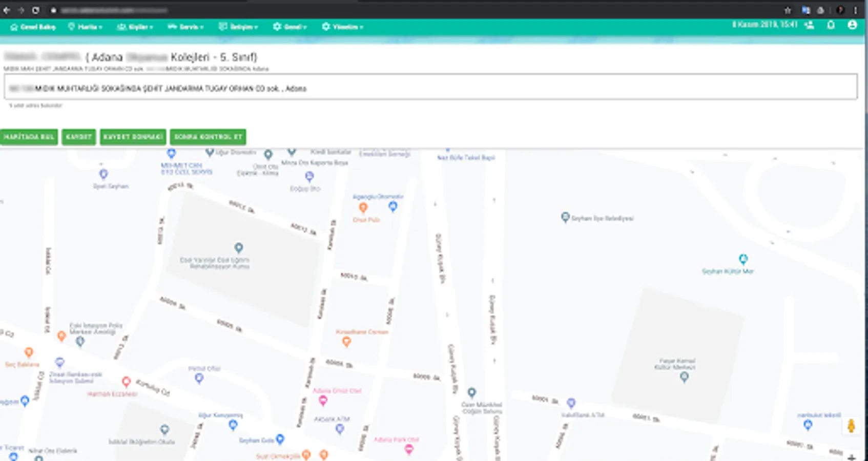Select the Onur Pub orange map pin
The image size is (868, 461).
363,207
